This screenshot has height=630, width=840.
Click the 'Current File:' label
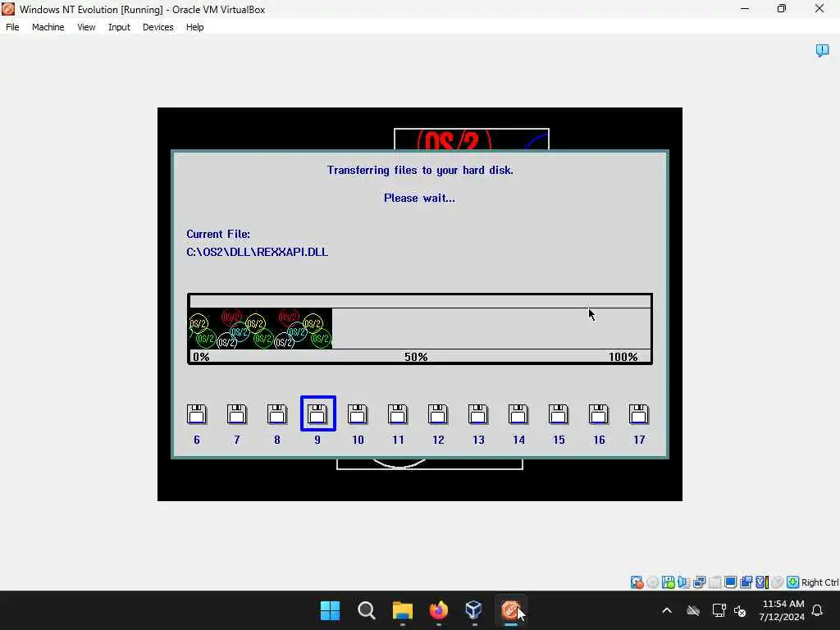pos(218,234)
